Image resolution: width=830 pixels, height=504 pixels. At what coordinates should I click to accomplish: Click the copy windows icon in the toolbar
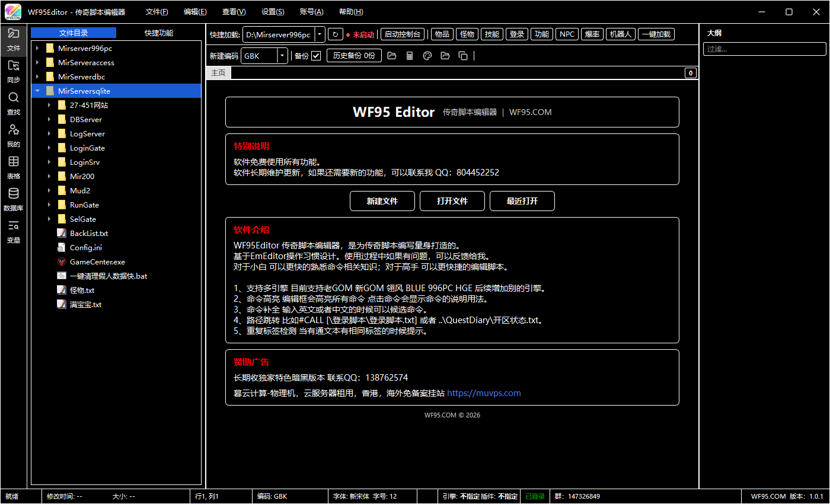(x=463, y=56)
